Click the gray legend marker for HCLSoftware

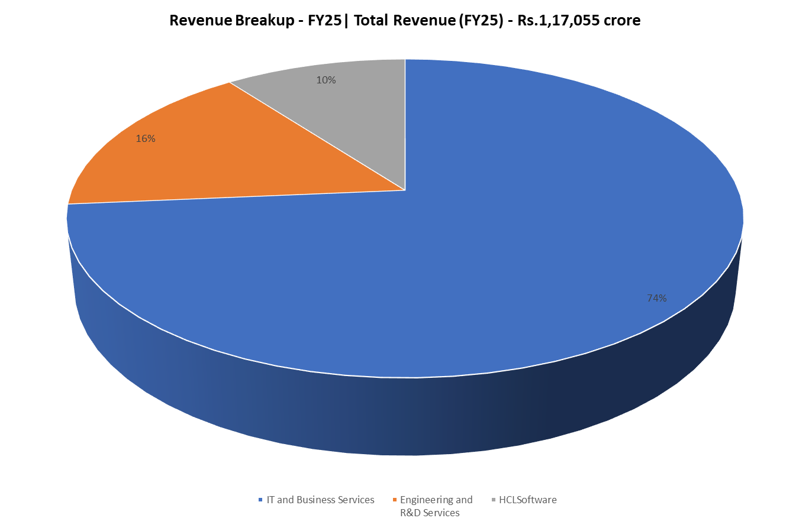pos(493,500)
